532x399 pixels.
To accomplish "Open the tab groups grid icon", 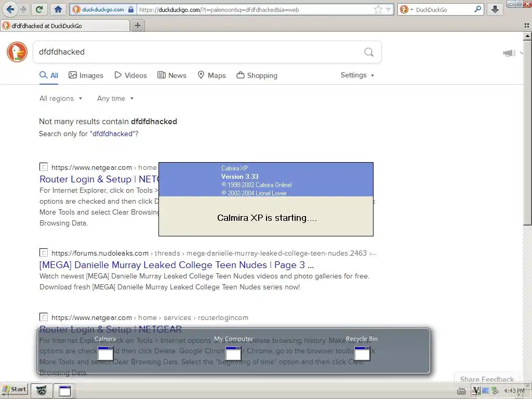I will tap(527, 25).
